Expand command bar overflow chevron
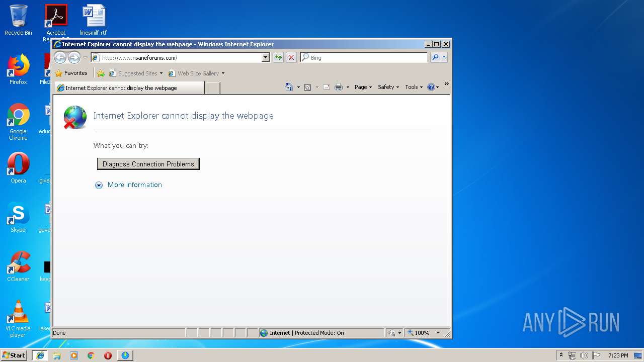This screenshot has width=644, height=362. [x=446, y=84]
